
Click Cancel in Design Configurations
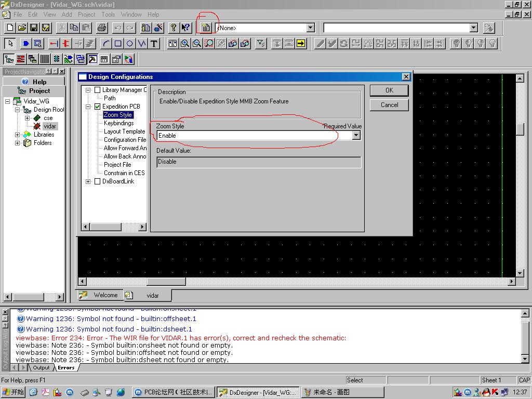coord(389,105)
